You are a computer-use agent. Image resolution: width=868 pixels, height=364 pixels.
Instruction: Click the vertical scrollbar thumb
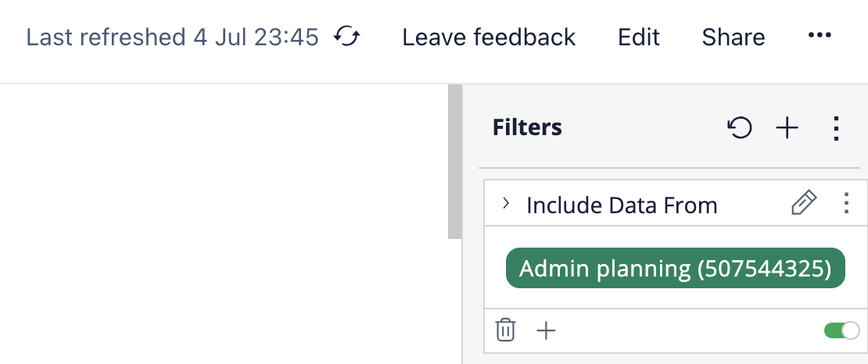(x=454, y=161)
